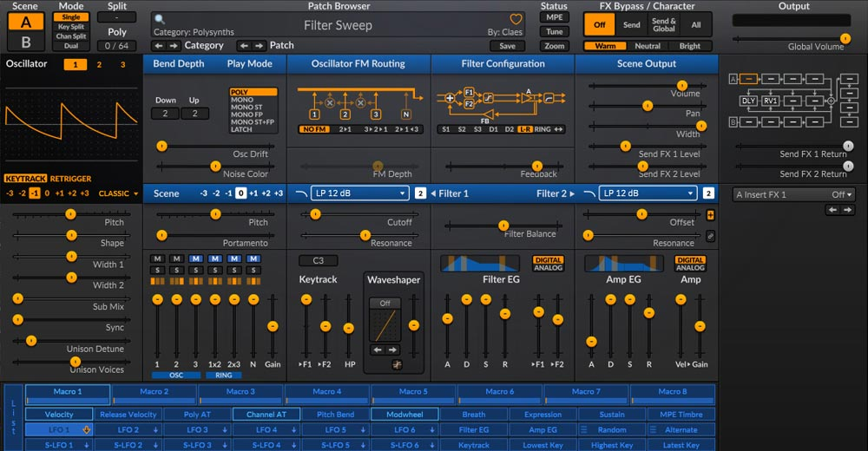Select the RV1 reverb effect slot
The height and width of the screenshot is (451, 868).
[771, 101]
